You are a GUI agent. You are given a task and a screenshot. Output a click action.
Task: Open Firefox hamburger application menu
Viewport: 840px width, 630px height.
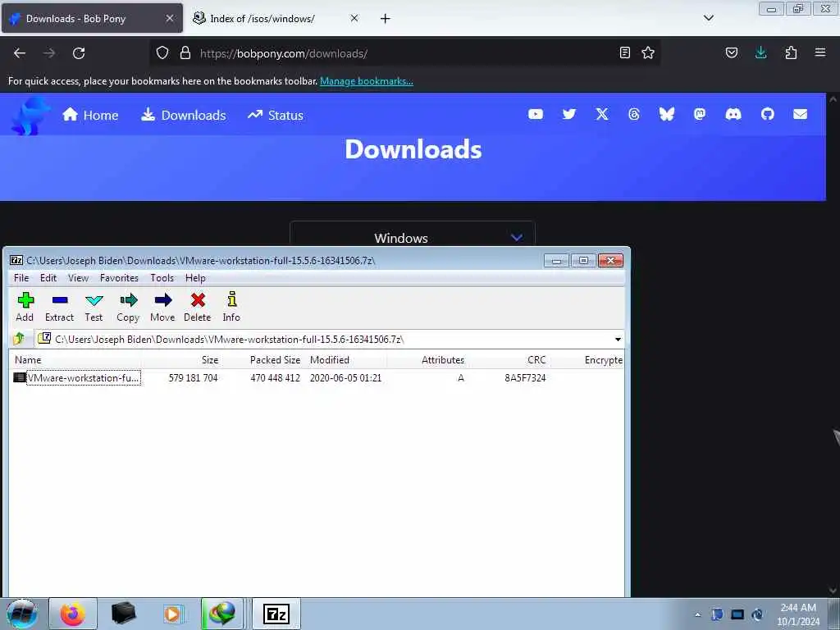(820, 52)
